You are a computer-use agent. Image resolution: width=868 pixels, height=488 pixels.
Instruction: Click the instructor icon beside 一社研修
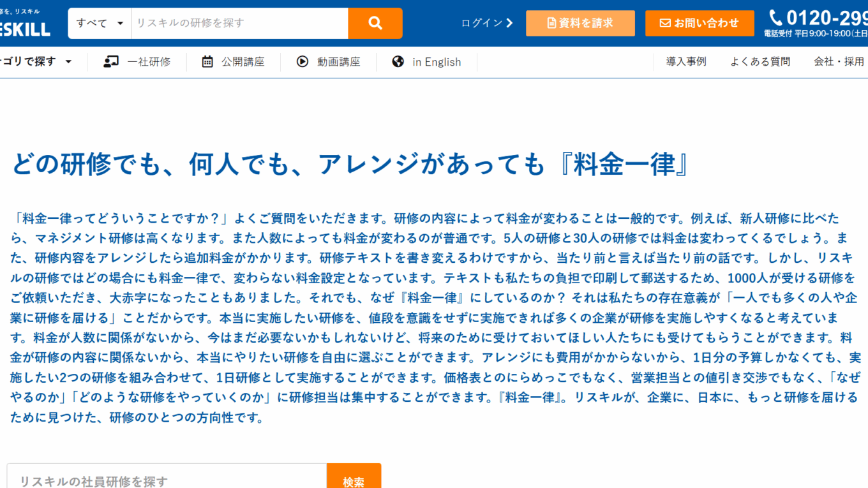click(x=111, y=62)
